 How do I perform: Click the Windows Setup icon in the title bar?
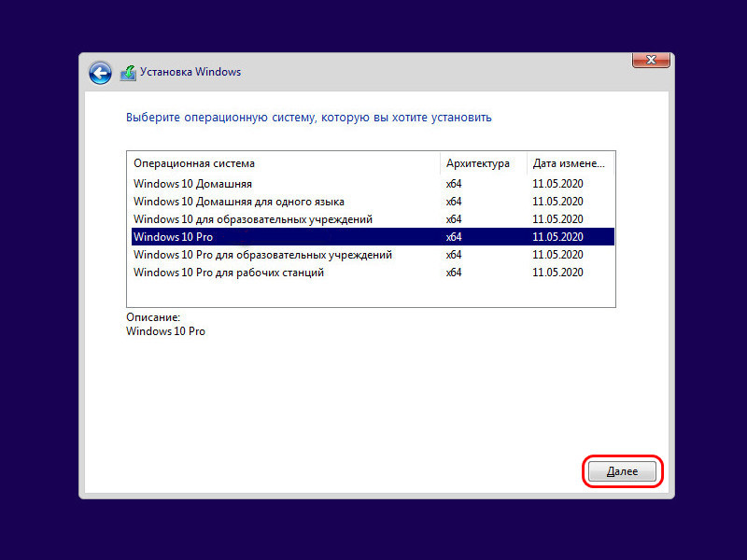[128, 73]
